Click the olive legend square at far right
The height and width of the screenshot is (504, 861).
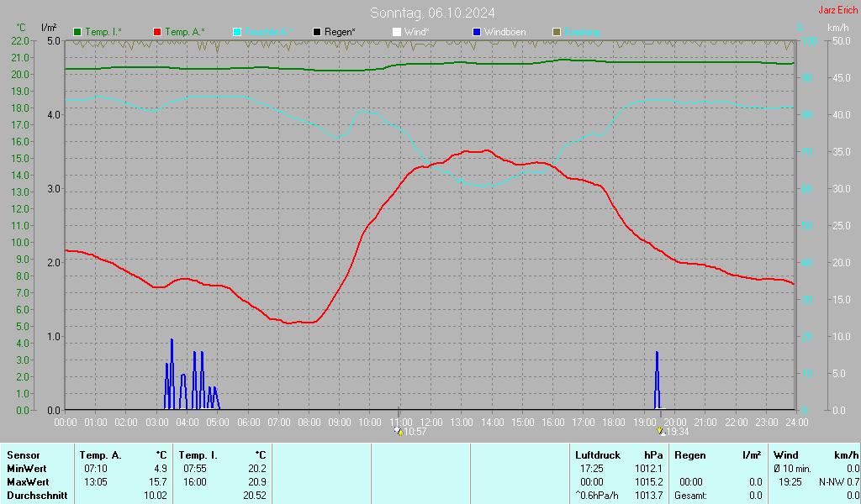point(556,32)
